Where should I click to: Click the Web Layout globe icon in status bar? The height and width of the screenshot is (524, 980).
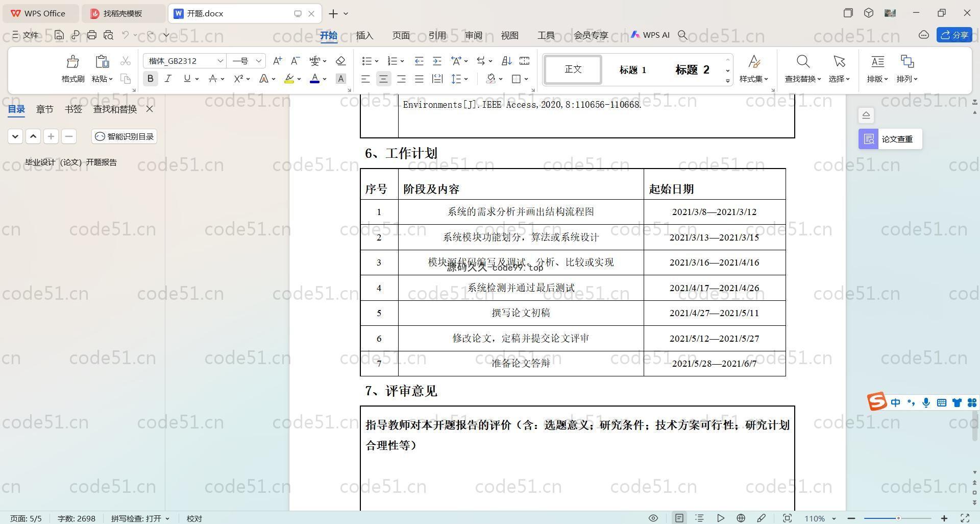[x=741, y=518]
